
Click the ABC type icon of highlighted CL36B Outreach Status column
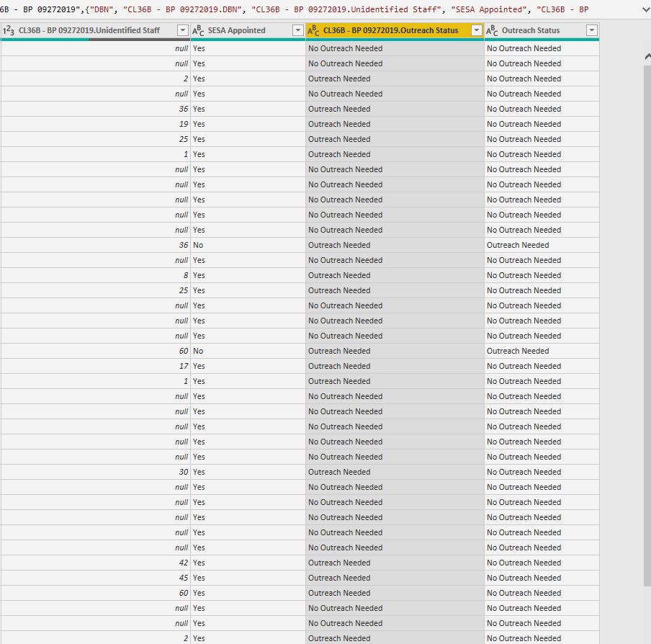tap(313, 30)
